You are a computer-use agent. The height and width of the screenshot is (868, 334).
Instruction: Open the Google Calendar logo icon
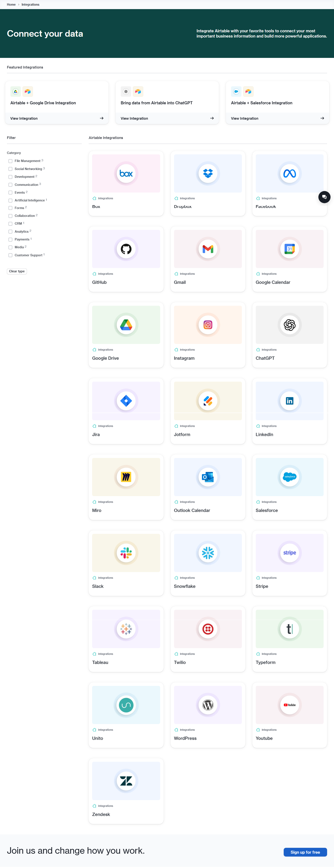[290, 249]
